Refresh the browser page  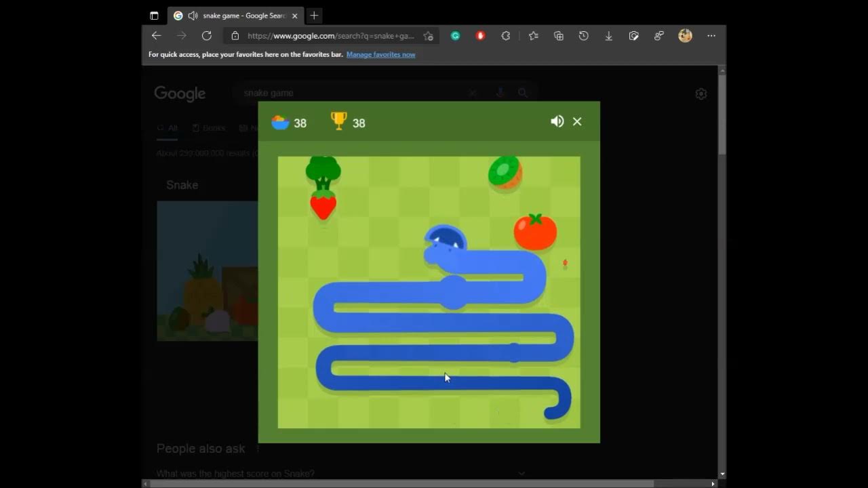pyautogui.click(x=207, y=36)
